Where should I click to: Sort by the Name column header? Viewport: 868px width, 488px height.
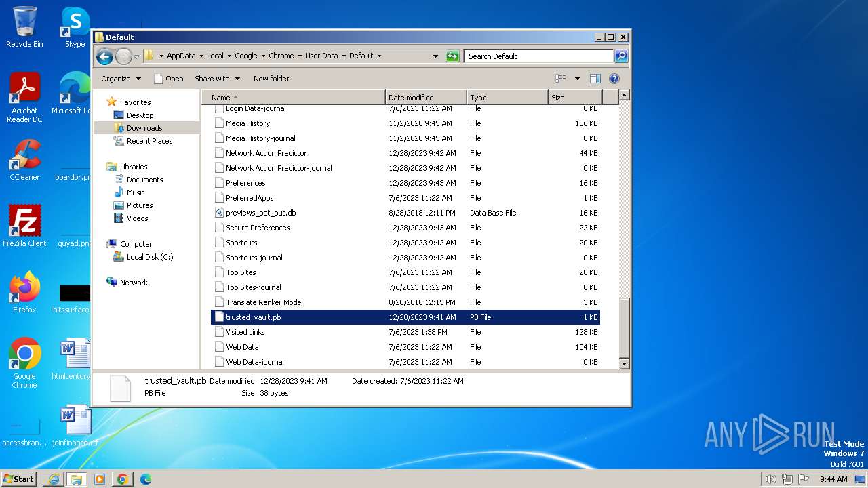coord(294,98)
